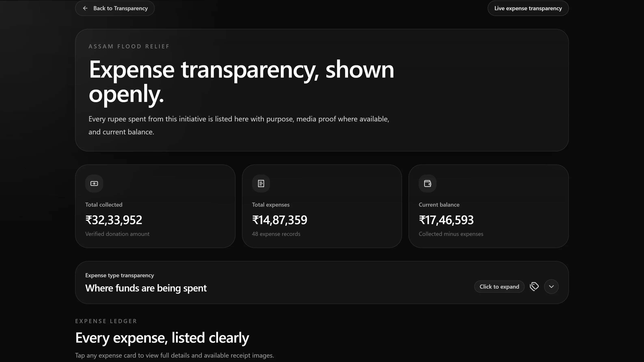Click the ₹32,33,952 total collected amount
Viewport: 644px width, 362px height.
click(x=114, y=220)
